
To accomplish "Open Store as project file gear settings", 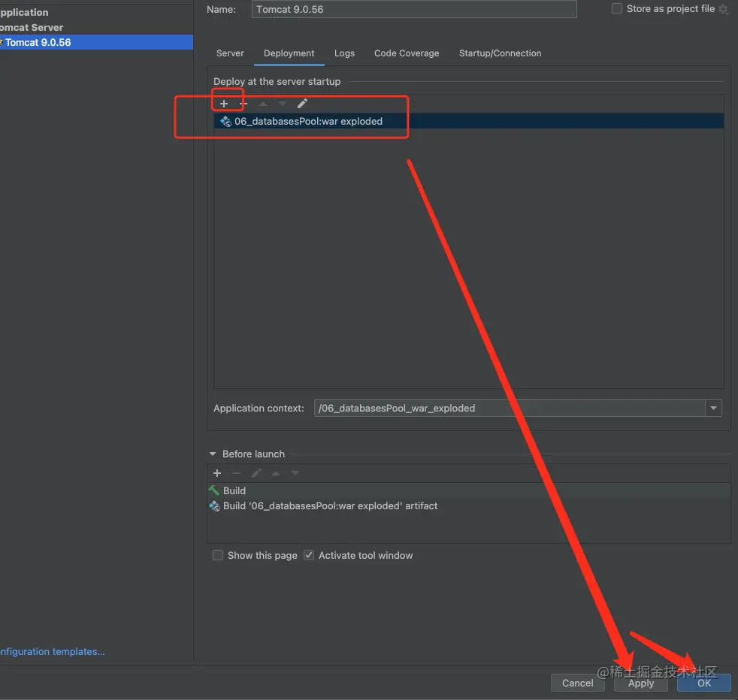I will [x=724, y=9].
